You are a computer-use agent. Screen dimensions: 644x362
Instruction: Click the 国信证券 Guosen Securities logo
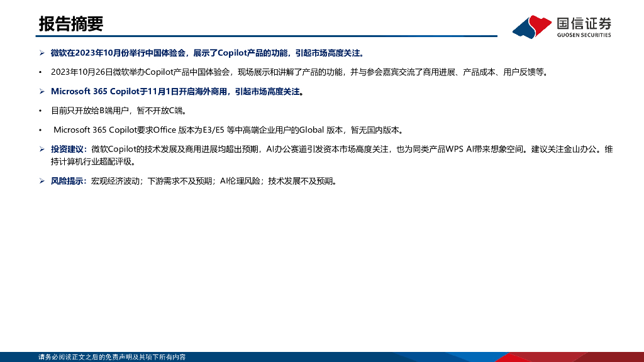[x=562, y=26]
